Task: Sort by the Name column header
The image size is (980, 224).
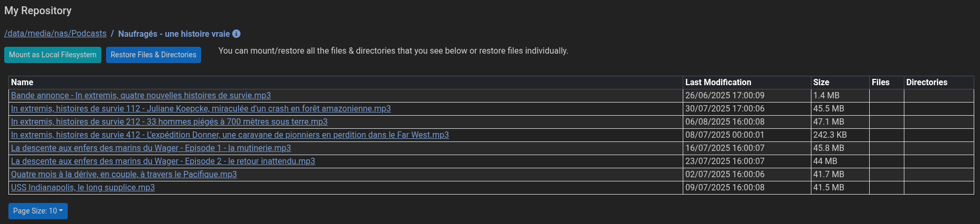Action: point(22,83)
